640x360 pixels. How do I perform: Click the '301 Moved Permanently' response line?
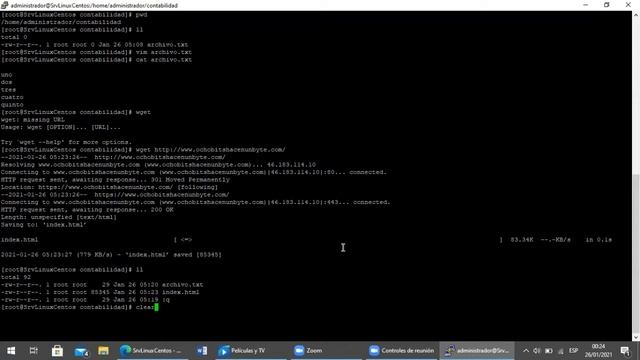[x=115, y=180]
